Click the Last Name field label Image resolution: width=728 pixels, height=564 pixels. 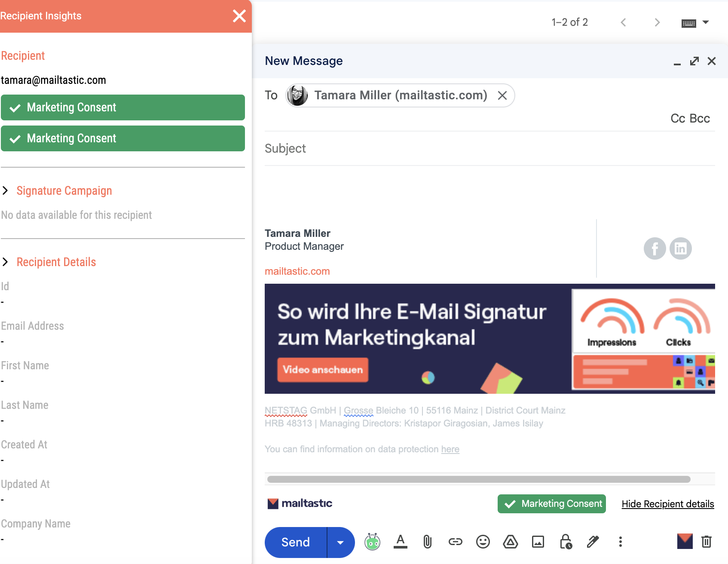pos(24,405)
